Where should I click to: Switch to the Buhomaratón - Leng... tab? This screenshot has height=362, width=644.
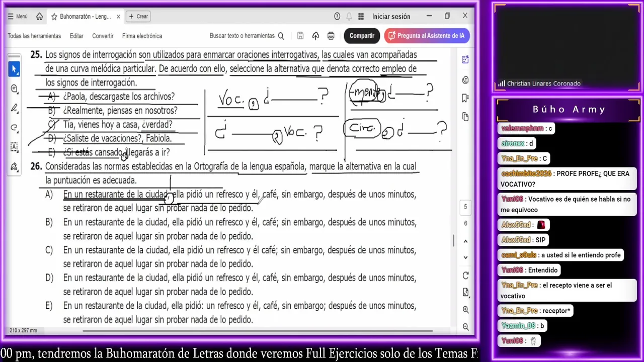pyautogui.click(x=86, y=17)
